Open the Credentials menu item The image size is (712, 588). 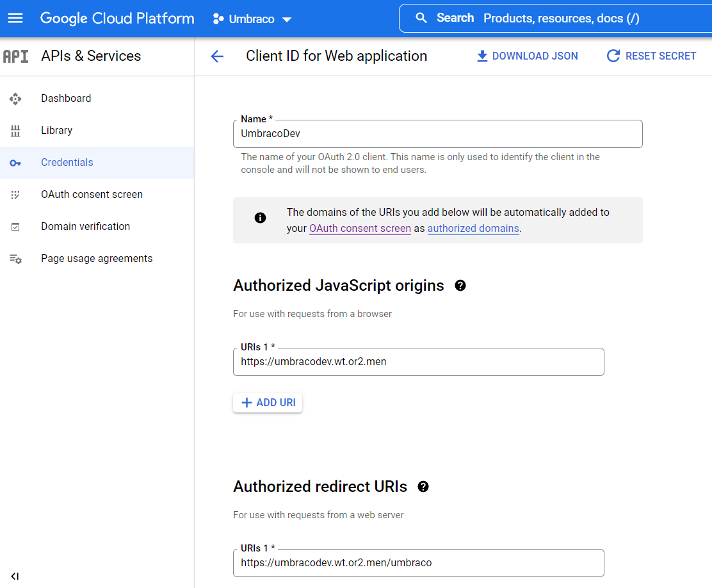pos(67,163)
